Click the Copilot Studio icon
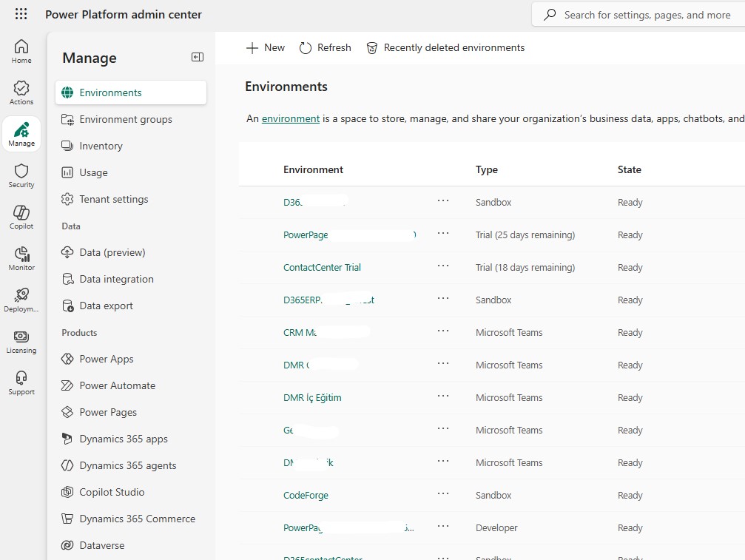 tap(67, 492)
